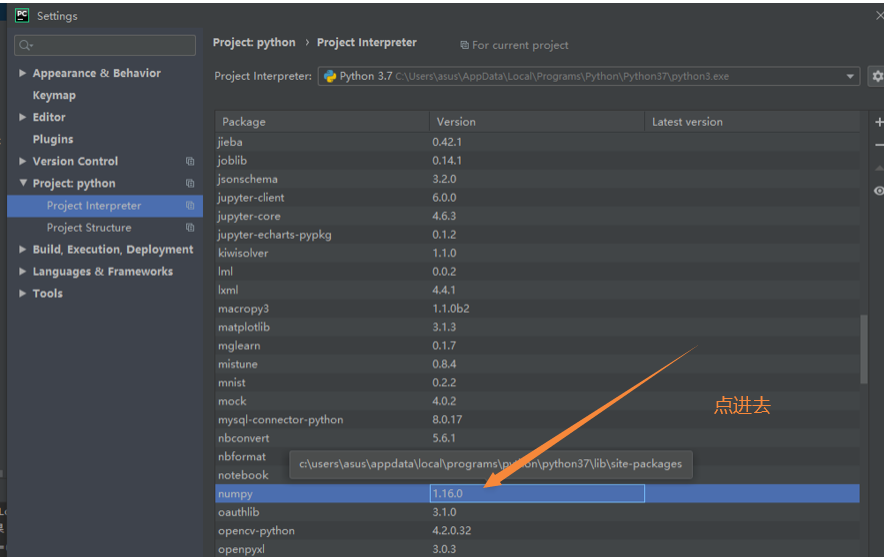Screen dimensions: 884x557
Task: Click the search icon in settings search
Action: pyautogui.click(x=25, y=45)
